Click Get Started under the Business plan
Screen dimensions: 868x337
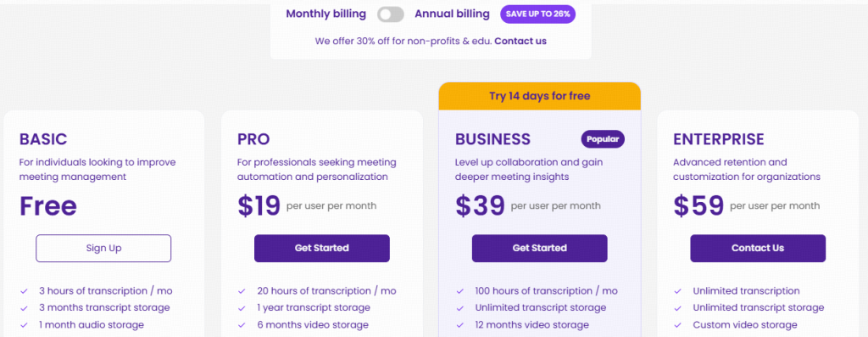[540, 249]
